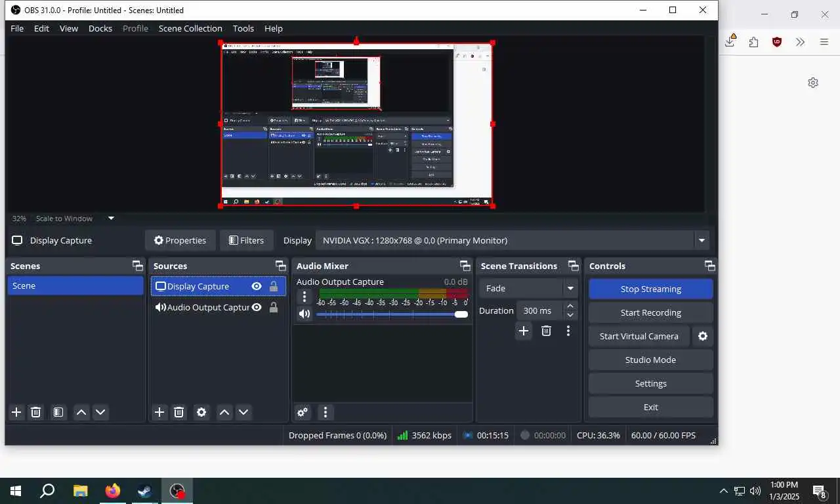Toggle lock on Audio Output Capture source

(274, 307)
